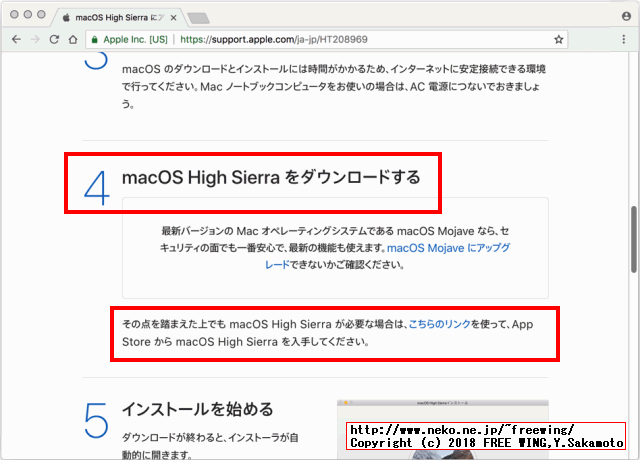
Task: Open the browser home page
Action: [73, 39]
